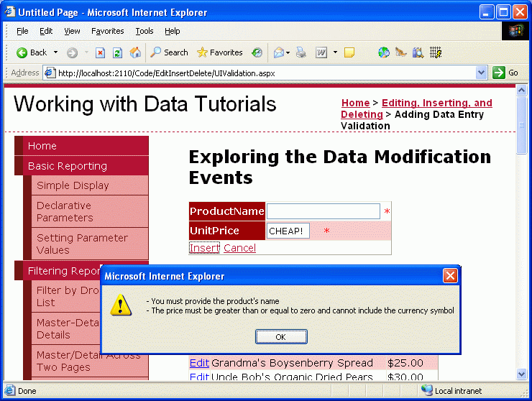Open the Tools menu

(145, 31)
